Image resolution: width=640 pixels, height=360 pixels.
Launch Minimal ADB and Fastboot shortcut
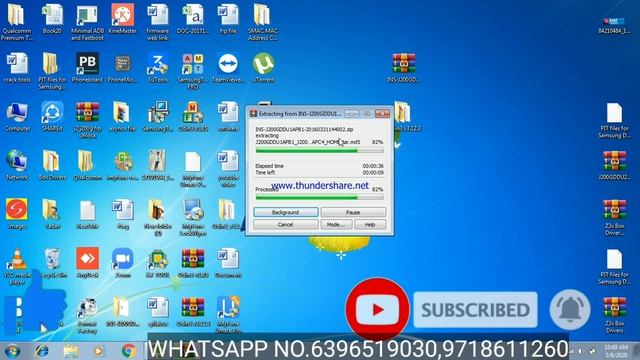click(x=87, y=21)
